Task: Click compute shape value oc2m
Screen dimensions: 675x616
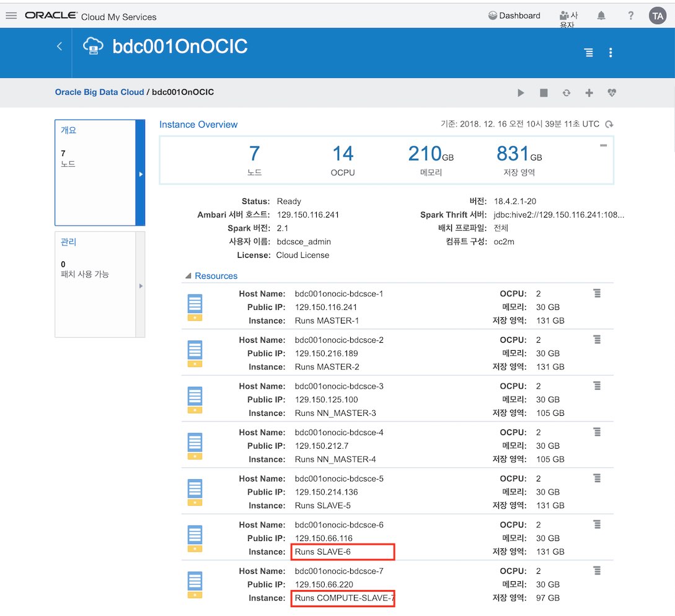Action: 504,242
